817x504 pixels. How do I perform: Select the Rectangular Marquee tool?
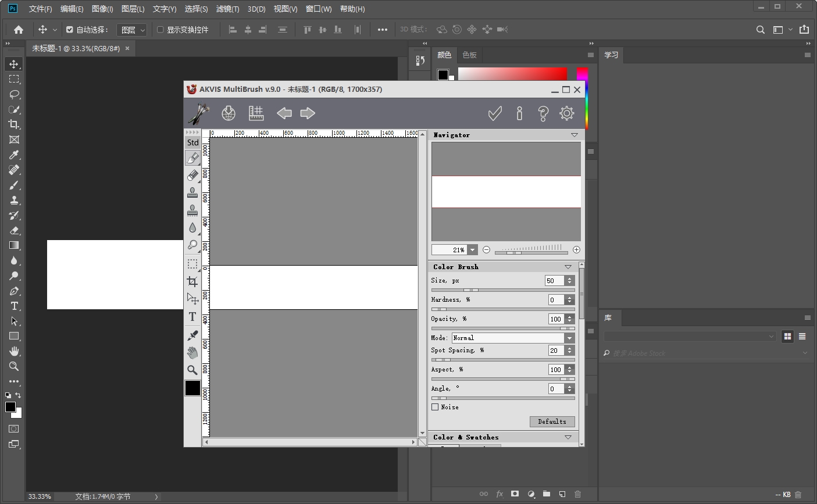pyautogui.click(x=14, y=79)
